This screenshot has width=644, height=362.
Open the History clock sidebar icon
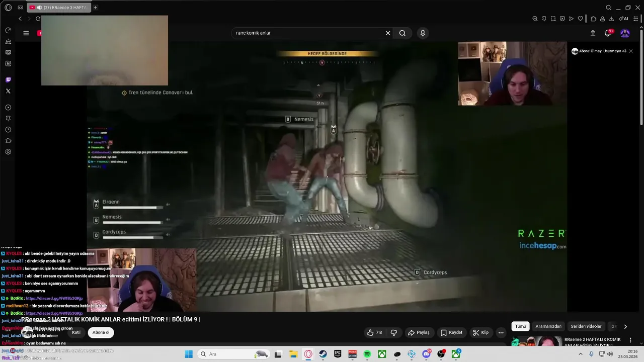click(x=8, y=130)
